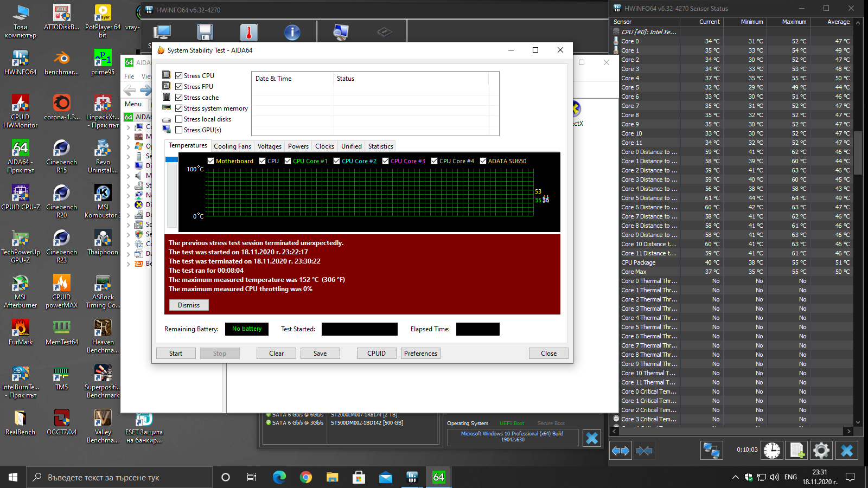Expand the orange benchmark node in AIDA64 tree
The width and height of the screenshot is (868, 488).
(x=128, y=264)
